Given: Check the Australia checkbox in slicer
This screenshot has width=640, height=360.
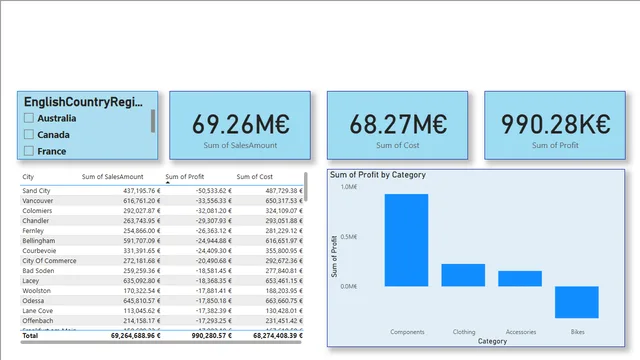Looking at the screenshot, I should coord(29,118).
